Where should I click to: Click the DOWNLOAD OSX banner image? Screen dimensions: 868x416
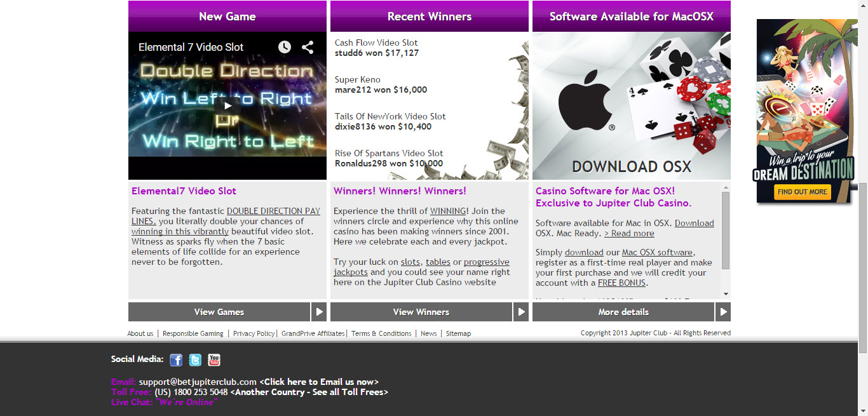(x=632, y=106)
